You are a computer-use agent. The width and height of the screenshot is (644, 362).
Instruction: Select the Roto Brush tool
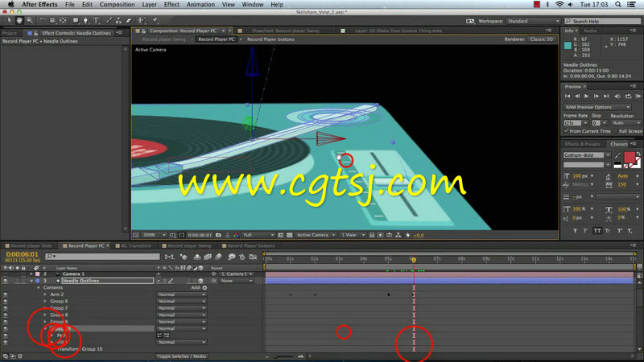pos(142,21)
